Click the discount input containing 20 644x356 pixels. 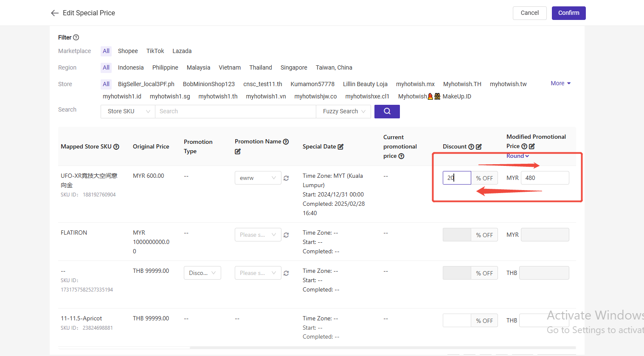(x=457, y=178)
